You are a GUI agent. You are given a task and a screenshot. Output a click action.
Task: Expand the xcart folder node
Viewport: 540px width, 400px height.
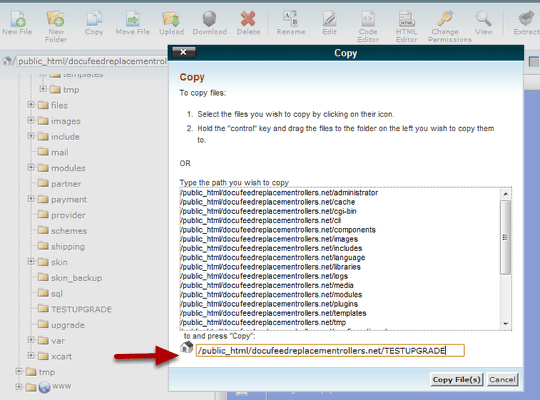pyautogui.click(x=31, y=356)
